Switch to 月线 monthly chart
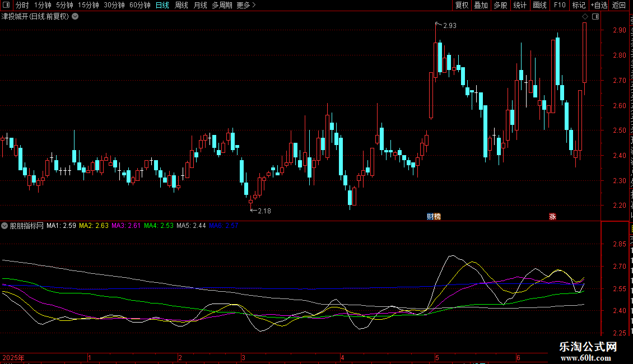The width and height of the screenshot is (633, 364). [200, 5]
